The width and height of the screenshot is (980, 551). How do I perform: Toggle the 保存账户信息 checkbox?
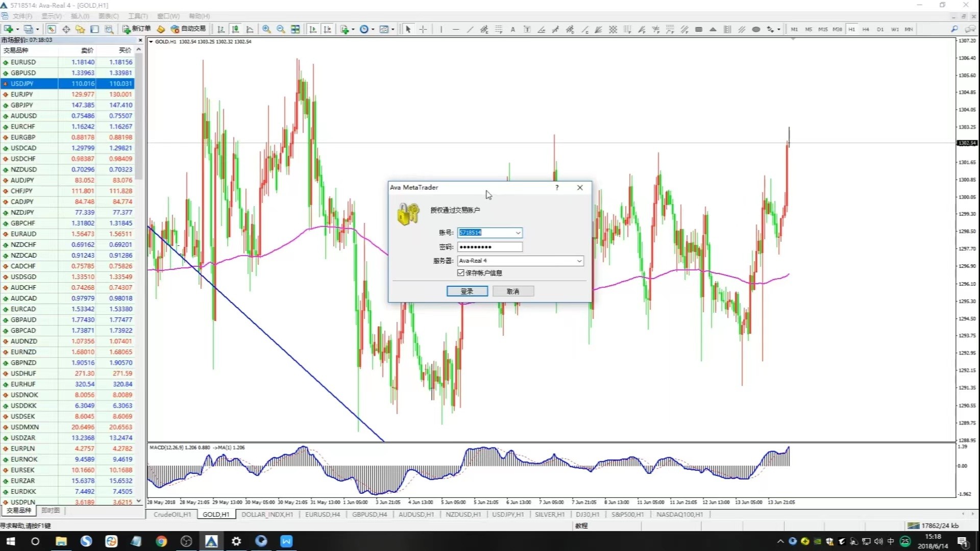461,273
